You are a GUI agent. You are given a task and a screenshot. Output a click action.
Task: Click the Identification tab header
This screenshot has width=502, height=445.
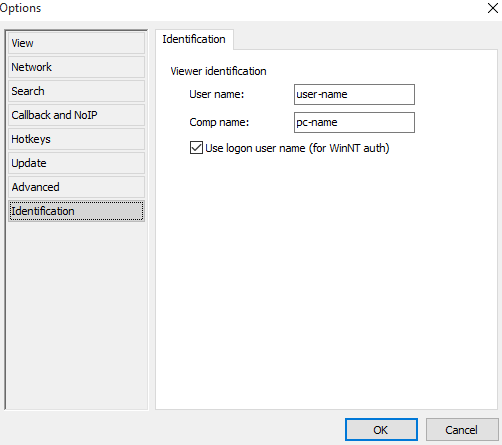194,39
